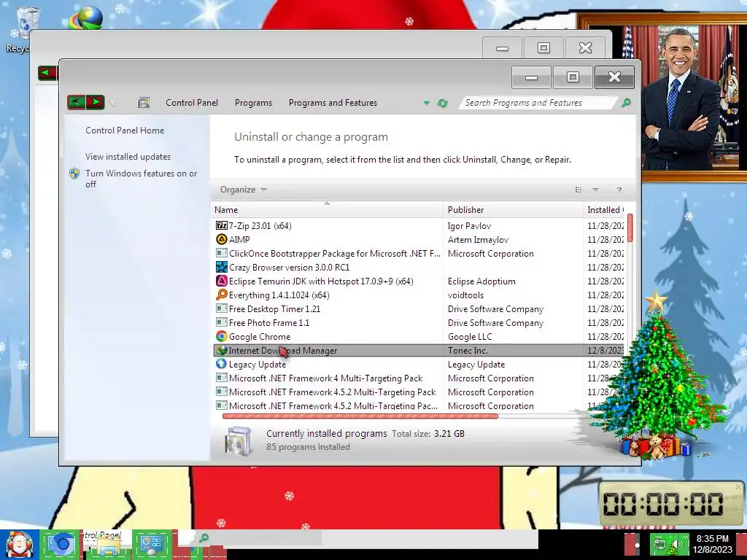
Task: Open Control Panel Home link
Action: (x=124, y=130)
